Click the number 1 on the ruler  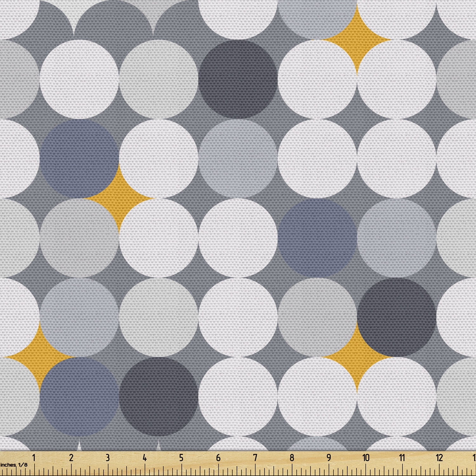[34, 458]
